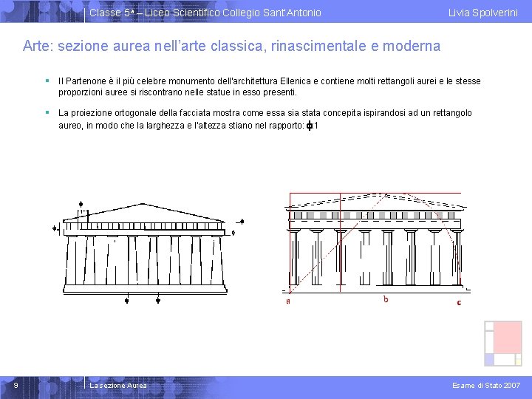Click the Mondrian-style golden rectangle logo
This screenshot has width=532, height=399.
pyautogui.click(x=503, y=344)
